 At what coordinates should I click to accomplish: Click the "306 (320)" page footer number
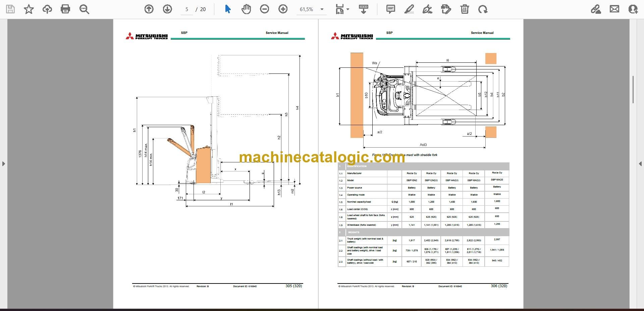[499, 286]
